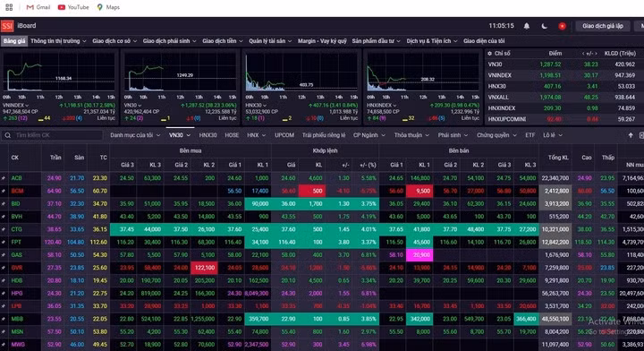Open the browser apps grid icon
This screenshot has height=351, width=644.
[x=9, y=7]
